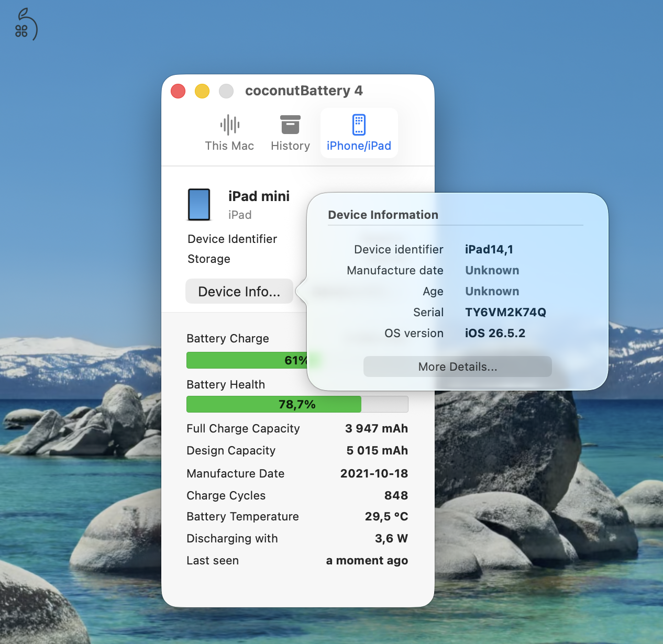Click the Full Charge Capacity 3 947 mAh value
The image size is (663, 644).
click(x=377, y=428)
